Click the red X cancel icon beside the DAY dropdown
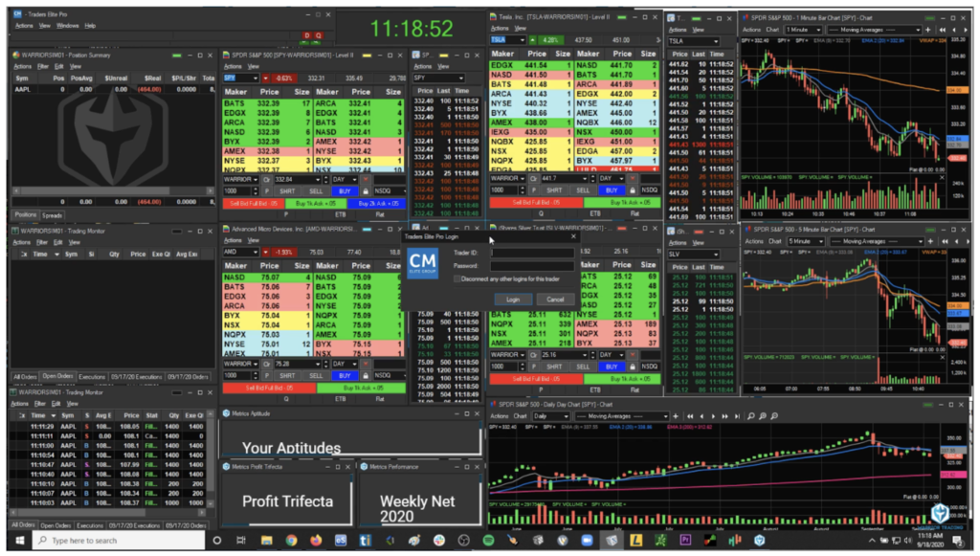 click(x=366, y=180)
